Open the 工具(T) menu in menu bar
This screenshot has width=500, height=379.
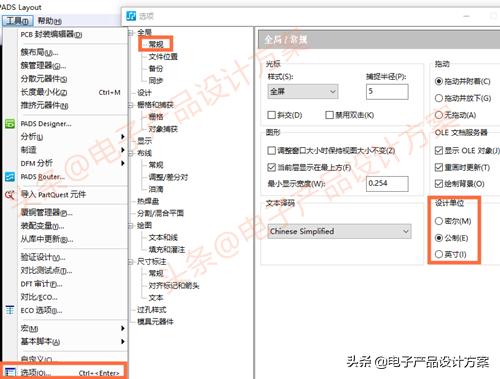point(18,21)
